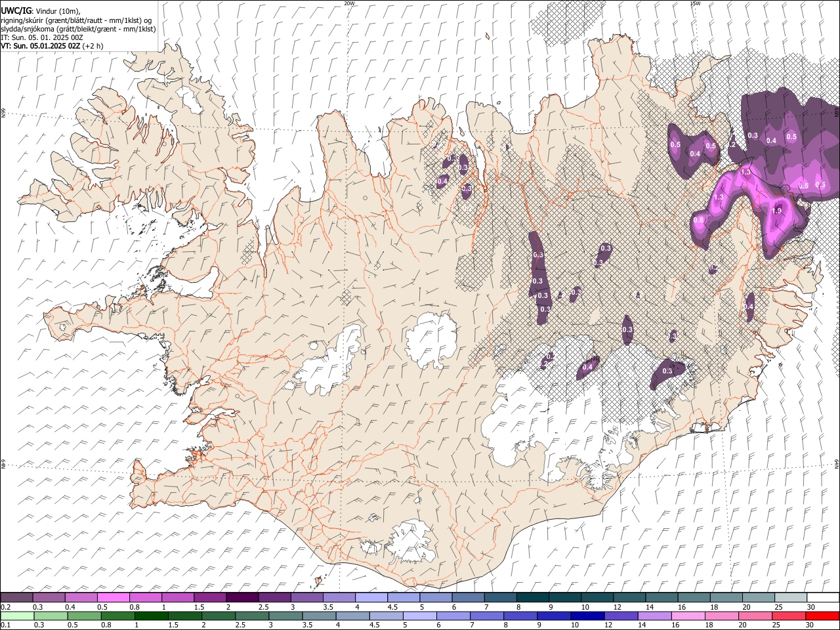Select the pure red 30 swatch in rain legend
This screenshot has width=840, height=630.
822,616
